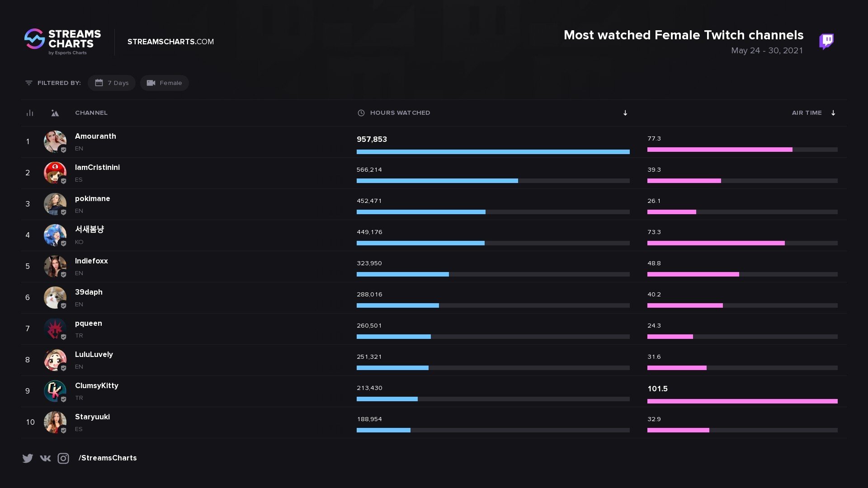Screen dimensions: 868x488
Task: Sort by Hours Watched arrow
Action: point(625,113)
